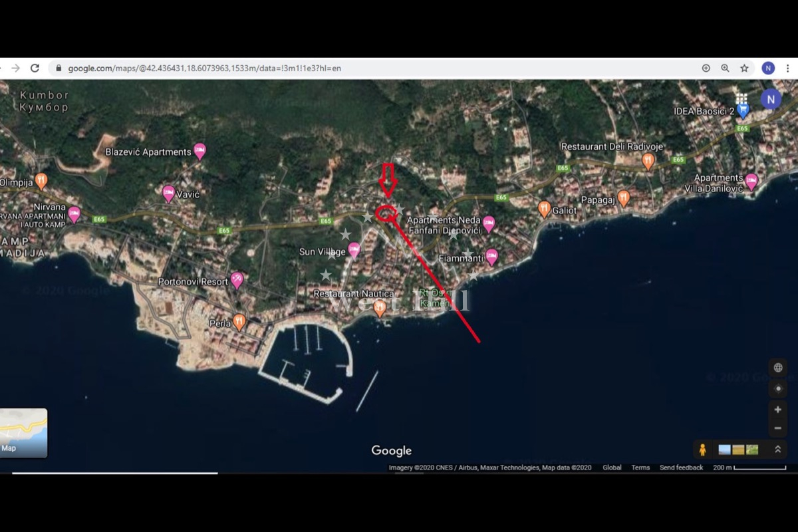Switch to Map view thumbnail
This screenshot has width=798, height=532.
(x=23, y=433)
